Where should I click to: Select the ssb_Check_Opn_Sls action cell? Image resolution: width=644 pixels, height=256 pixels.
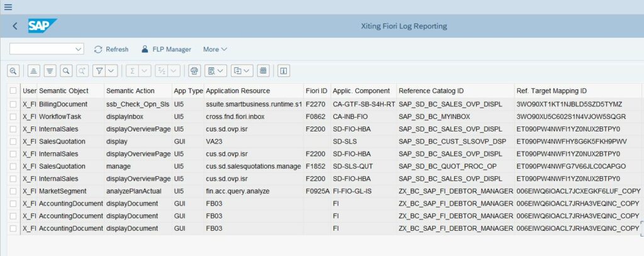138,104
